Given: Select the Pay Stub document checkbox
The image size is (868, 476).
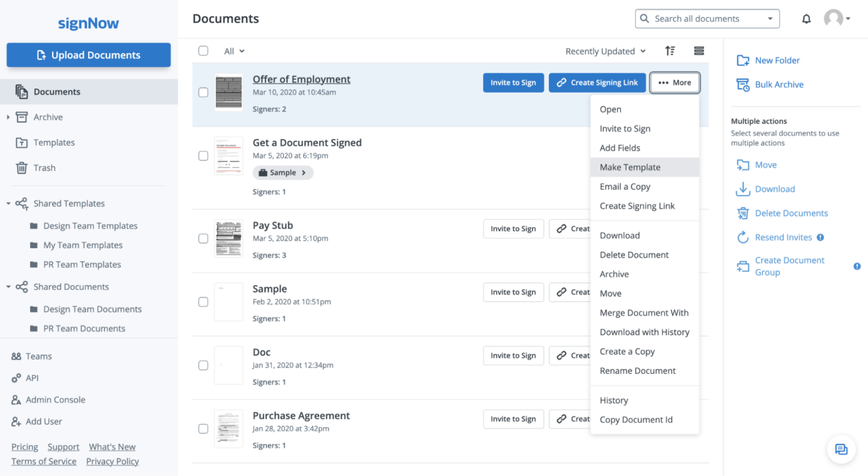Looking at the screenshot, I should point(203,238).
